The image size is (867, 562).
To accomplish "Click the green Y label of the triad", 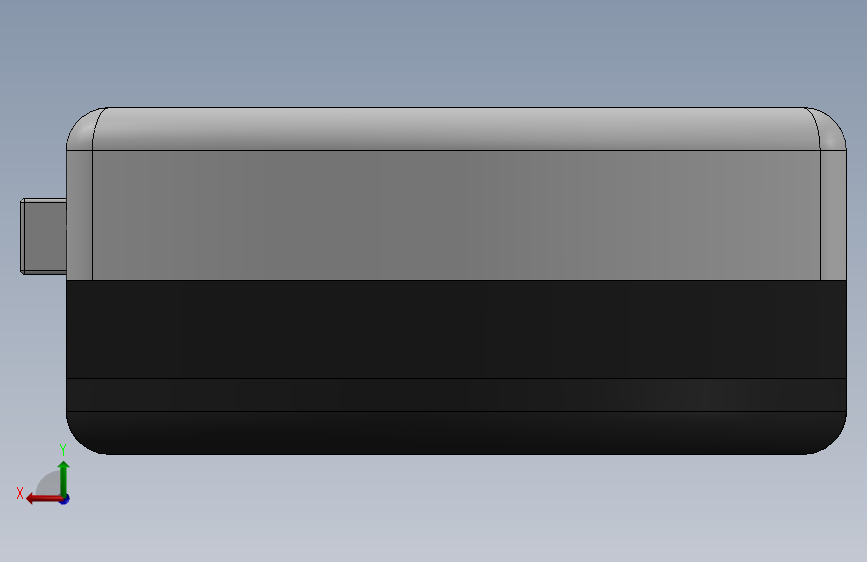I will pos(63,450).
